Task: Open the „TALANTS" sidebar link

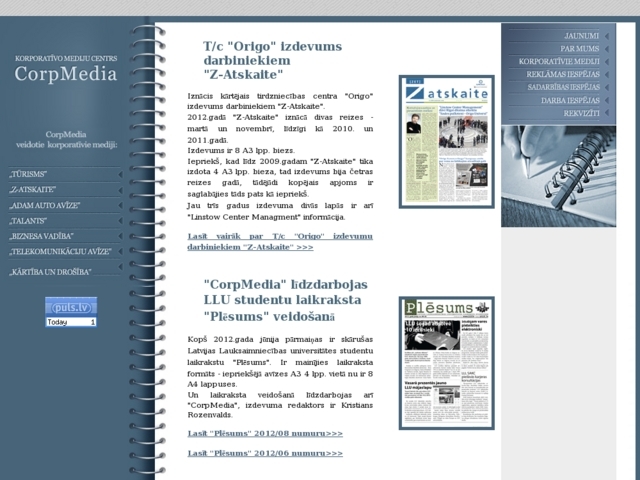Action: tap(28, 221)
